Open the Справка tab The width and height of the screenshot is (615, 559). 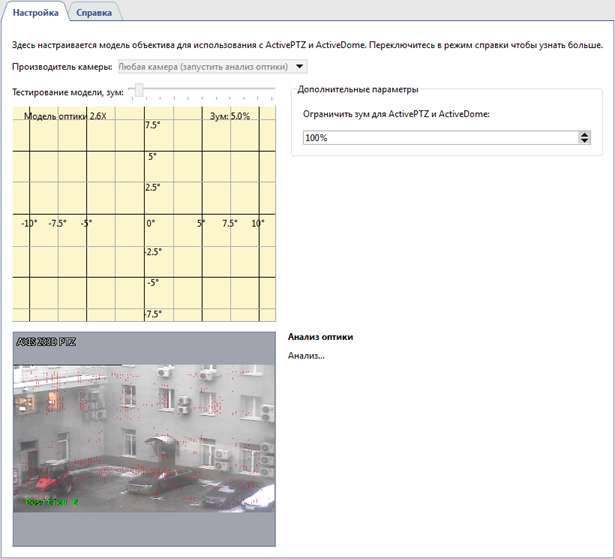coord(94,13)
